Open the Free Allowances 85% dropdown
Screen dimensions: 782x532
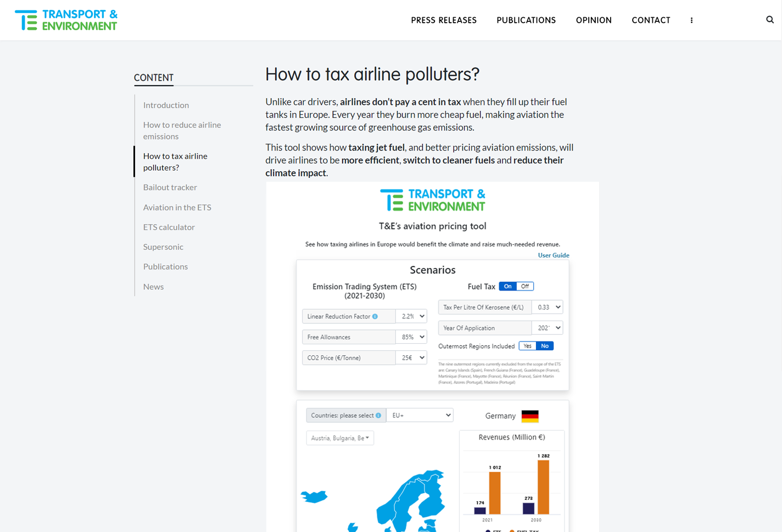coord(411,337)
